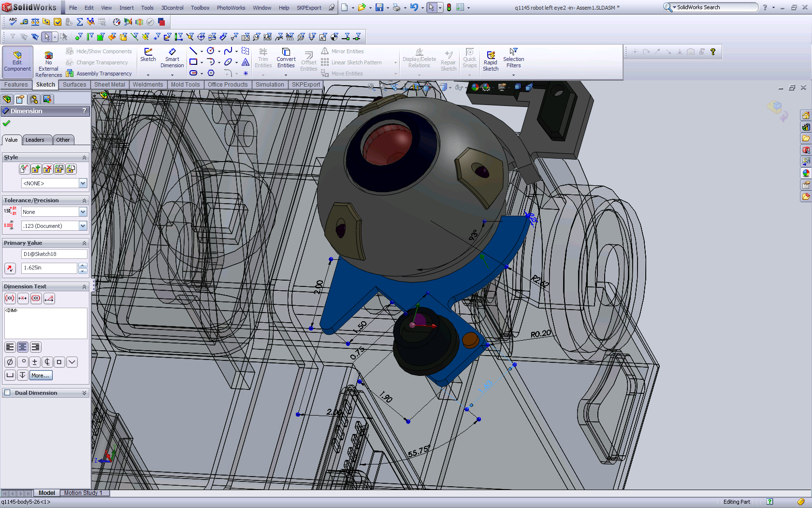Select the Circle sketch tool
The width and height of the screenshot is (812, 508).
[211, 51]
